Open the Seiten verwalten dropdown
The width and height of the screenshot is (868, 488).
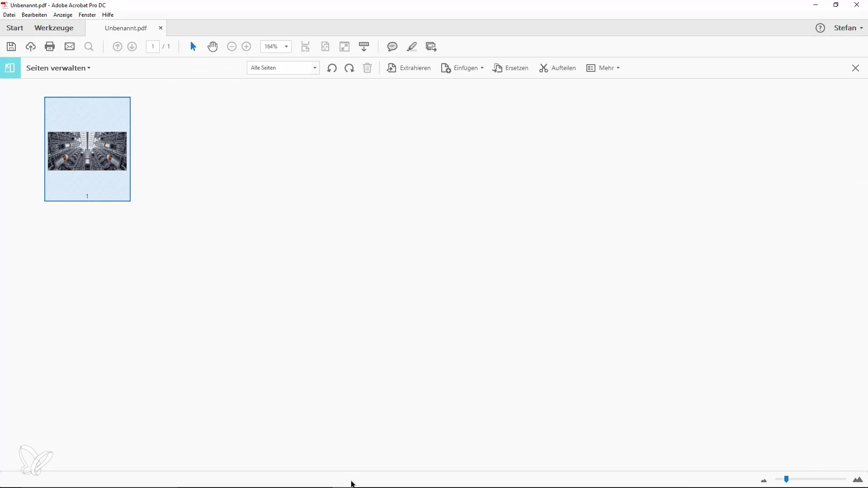pyautogui.click(x=58, y=68)
